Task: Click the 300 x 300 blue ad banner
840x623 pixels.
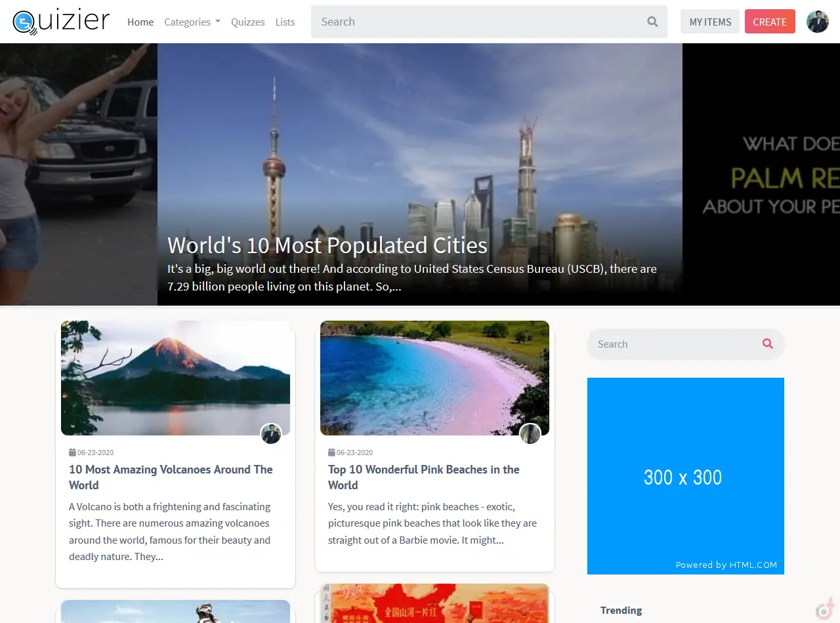Action: 685,475
